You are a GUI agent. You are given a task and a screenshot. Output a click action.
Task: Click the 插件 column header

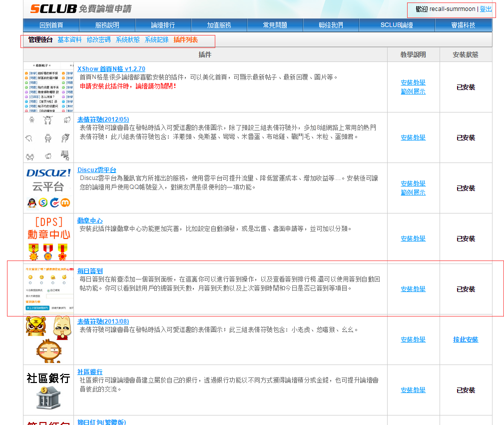[205, 54]
